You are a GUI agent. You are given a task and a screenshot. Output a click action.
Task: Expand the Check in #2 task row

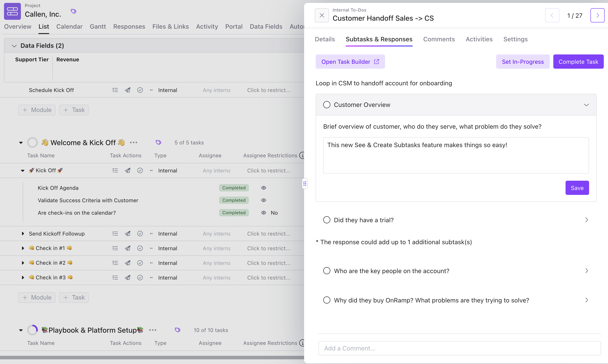[23, 263]
